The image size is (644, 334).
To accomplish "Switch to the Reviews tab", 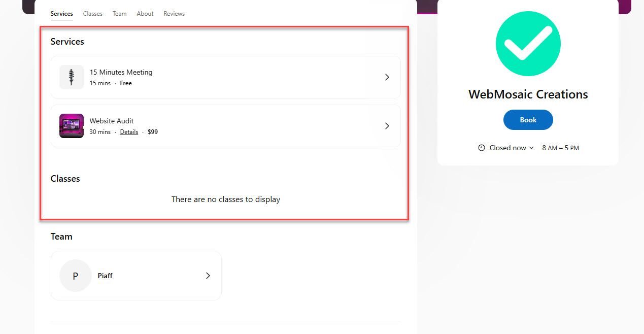I will 174,14.
